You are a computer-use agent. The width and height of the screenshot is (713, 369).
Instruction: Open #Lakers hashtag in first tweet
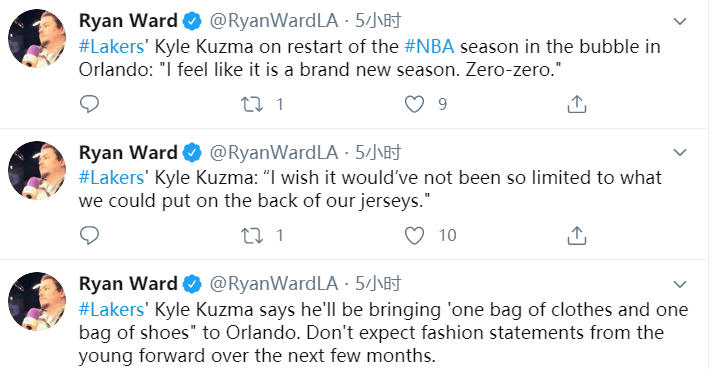tap(111, 47)
